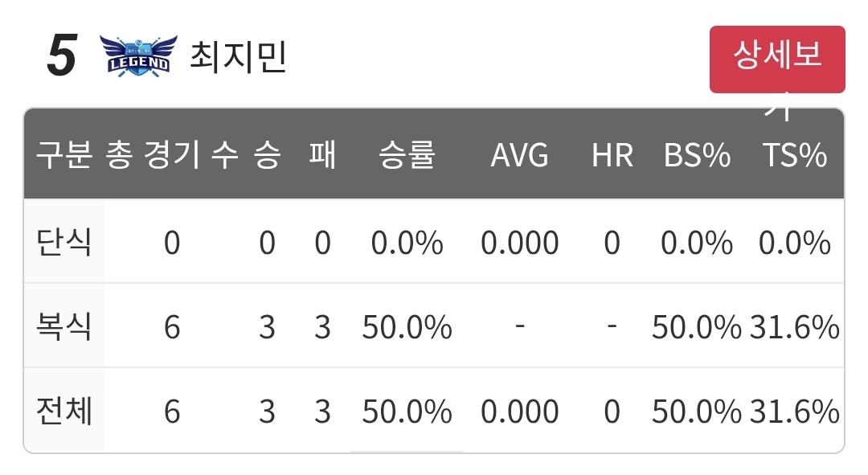Click the AVG column header
This screenshot has width=868, height=475.
coord(520,154)
